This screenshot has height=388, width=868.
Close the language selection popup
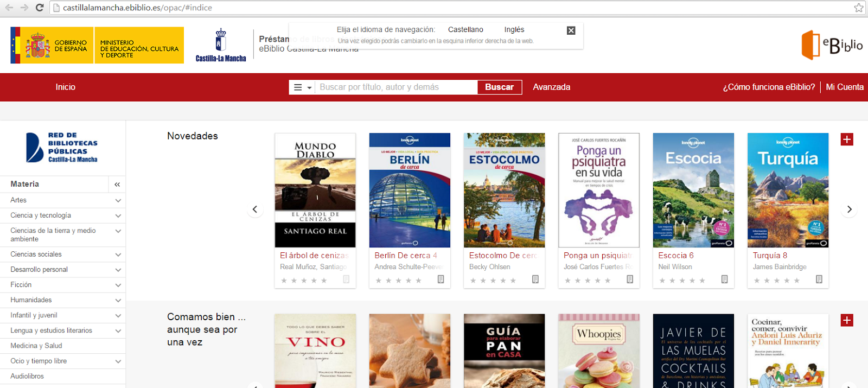(x=571, y=30)
